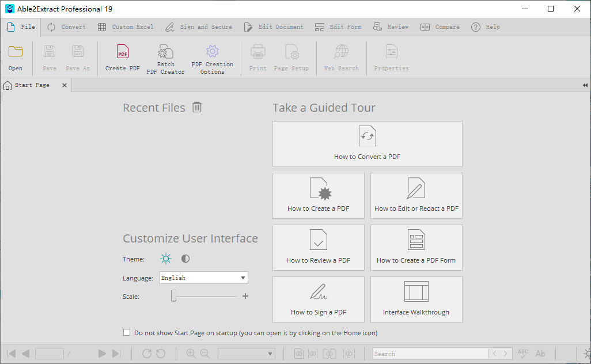591x364 pixels.
Task: Click the Open folder icon
Action: coord(16,52)
